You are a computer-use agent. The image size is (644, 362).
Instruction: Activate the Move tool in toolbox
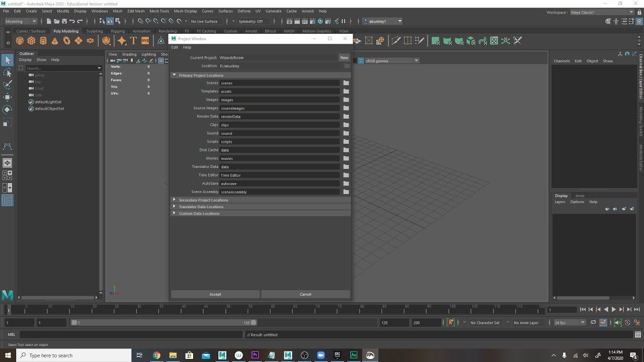click(8, 98)
